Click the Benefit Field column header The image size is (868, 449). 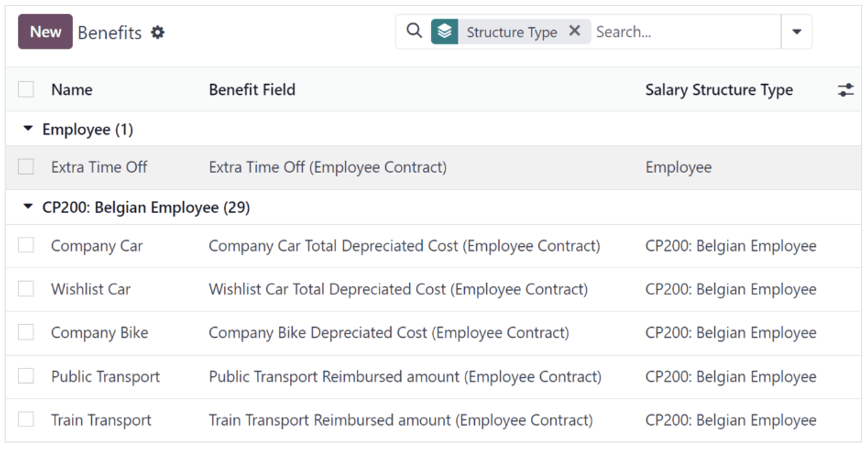(252, 90)
